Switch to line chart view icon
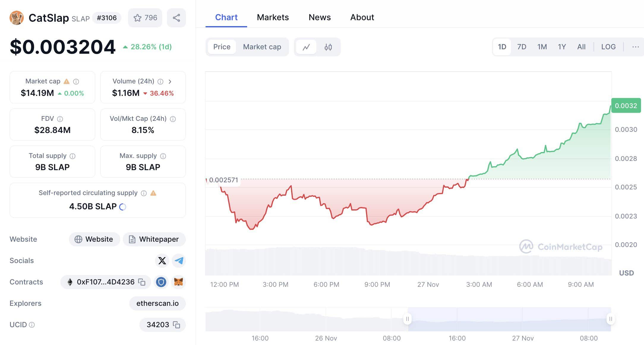 pyautogui.click(x=306, y=47)
